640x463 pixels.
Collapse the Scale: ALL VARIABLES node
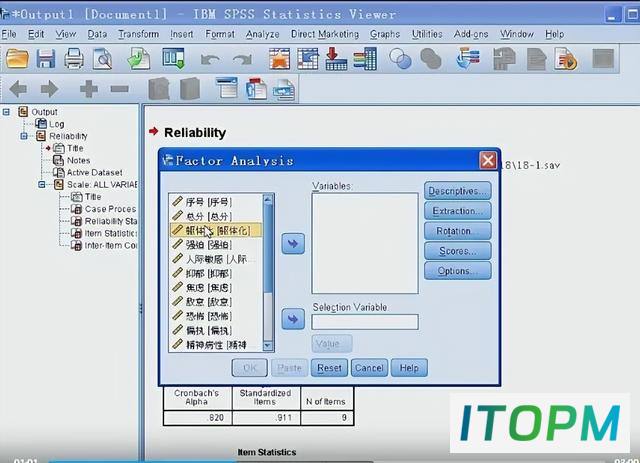tap(42, 185)
